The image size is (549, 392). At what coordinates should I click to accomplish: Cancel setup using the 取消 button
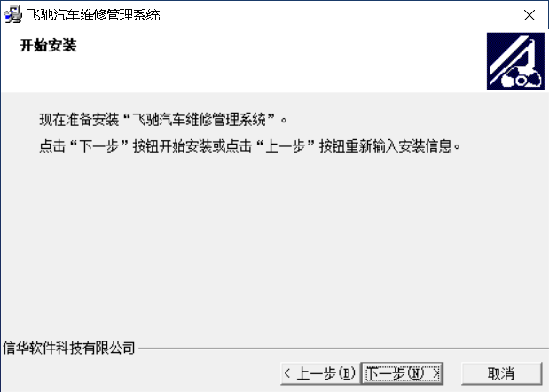coord(501,373)
